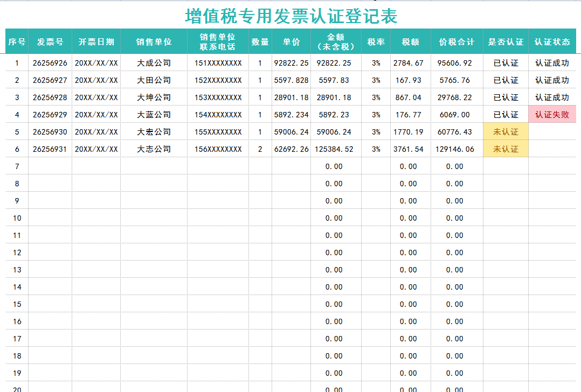
Task: Select total cell 95606.92
Action: coord(457,64)
